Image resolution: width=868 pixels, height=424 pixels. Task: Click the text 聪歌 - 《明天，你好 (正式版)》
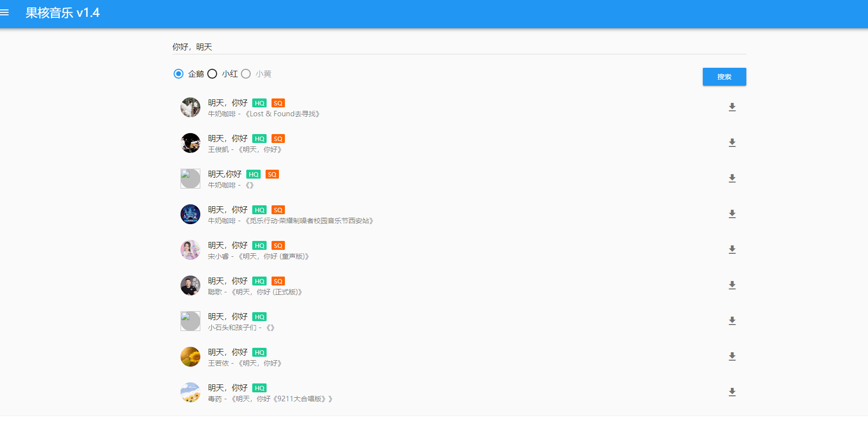[255, 292]
